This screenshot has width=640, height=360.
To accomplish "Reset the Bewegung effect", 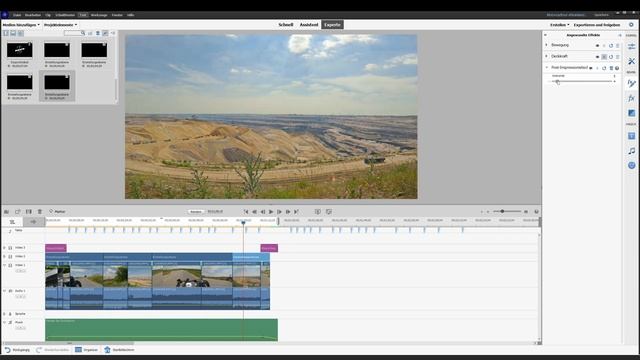I will [x=611, y=46].
